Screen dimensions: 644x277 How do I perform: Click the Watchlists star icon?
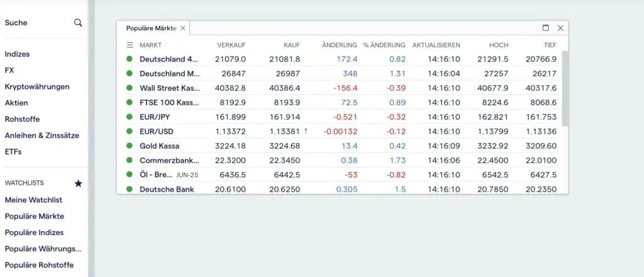78,183
